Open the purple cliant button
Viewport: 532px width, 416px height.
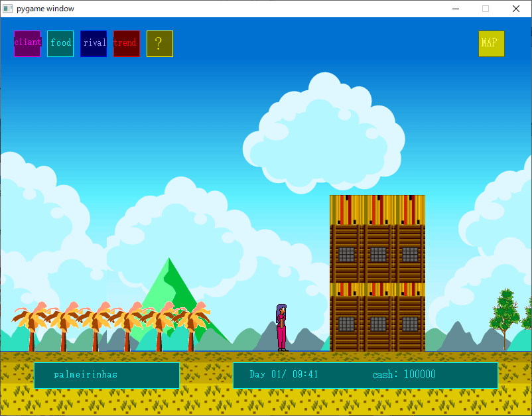coord(27,44)
